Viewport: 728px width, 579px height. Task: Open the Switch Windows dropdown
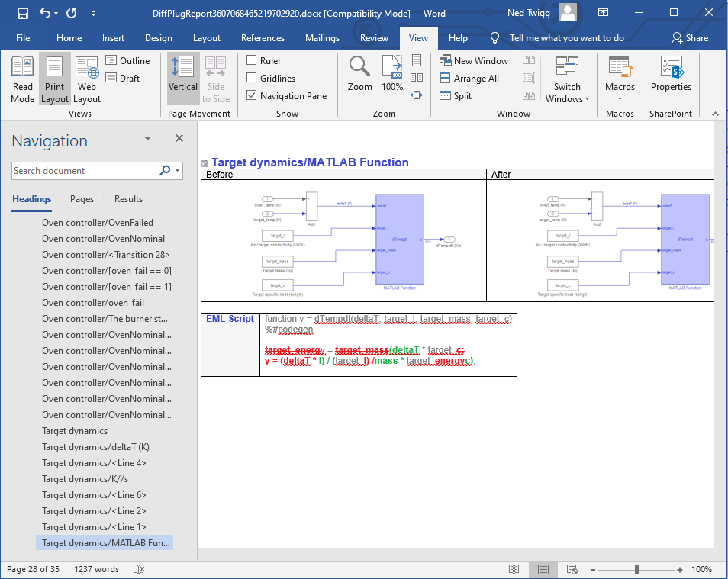(x=567, y=79)
